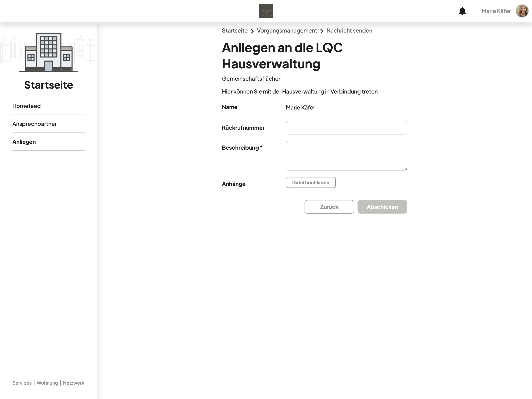Open the Services footer link

click(22, 383)
